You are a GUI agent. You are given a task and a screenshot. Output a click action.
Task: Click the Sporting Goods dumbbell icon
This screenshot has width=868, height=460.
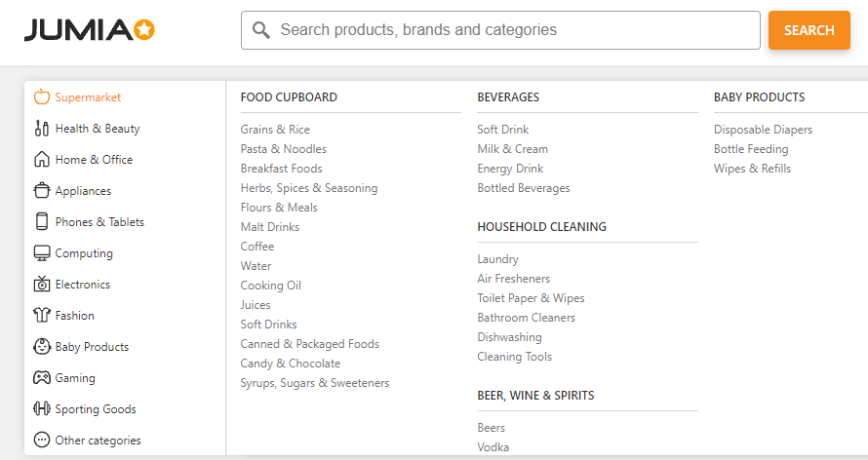click(41, 409)
